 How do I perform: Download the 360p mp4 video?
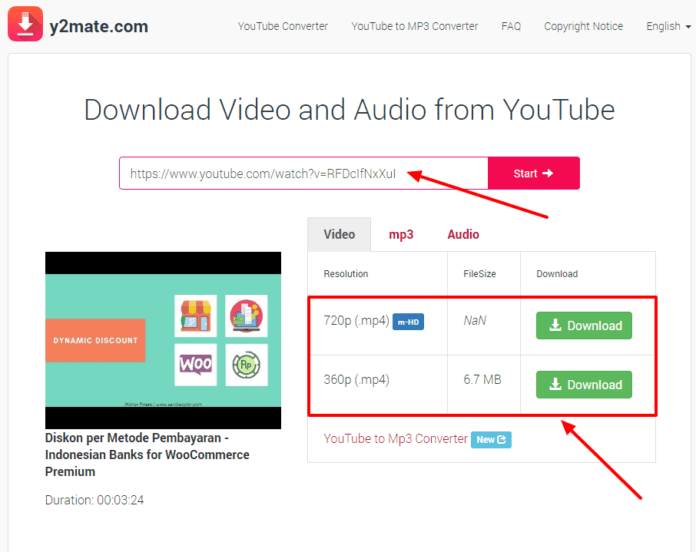point(584,384)
